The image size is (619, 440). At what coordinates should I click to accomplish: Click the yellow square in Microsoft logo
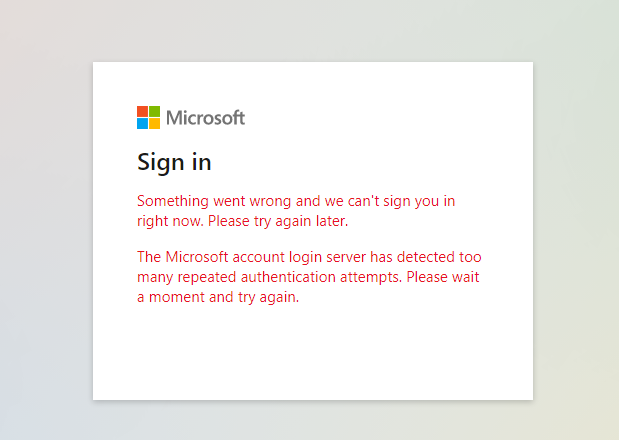coord(154,124)
